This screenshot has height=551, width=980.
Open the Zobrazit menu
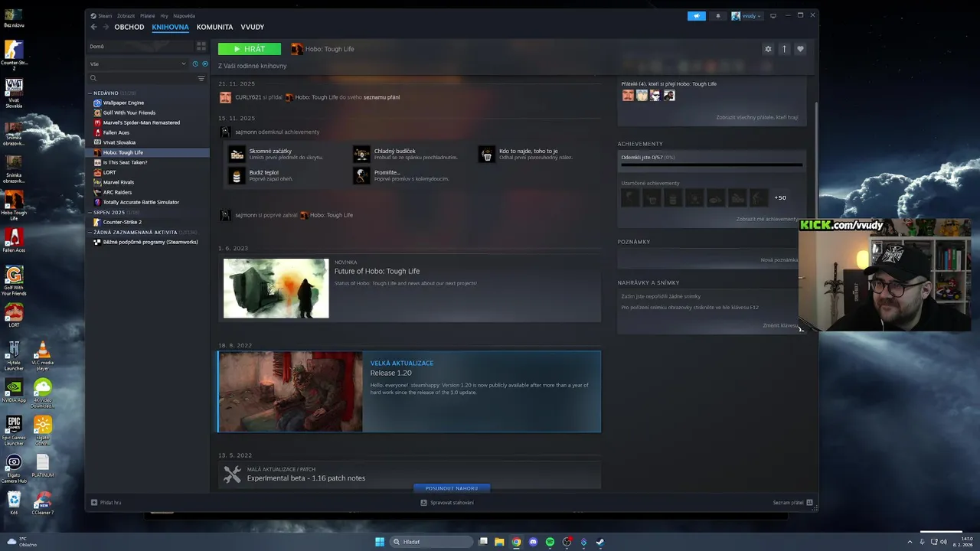click(x=126, y=15)
